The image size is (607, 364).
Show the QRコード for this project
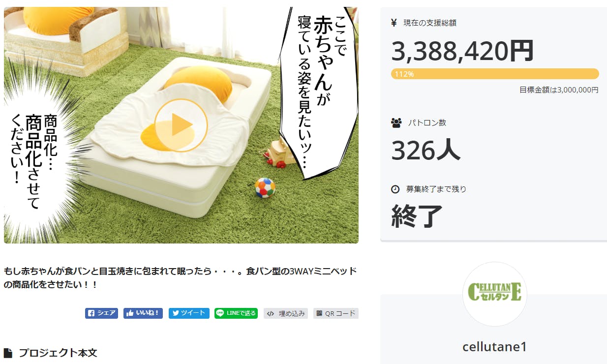coord(336,313)
